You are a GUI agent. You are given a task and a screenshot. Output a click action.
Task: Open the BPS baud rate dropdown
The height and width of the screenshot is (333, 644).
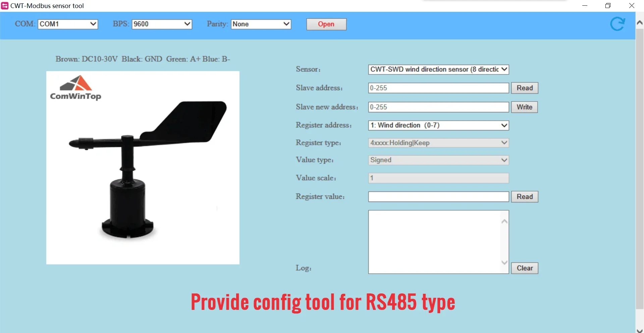[x=162, y=24]
